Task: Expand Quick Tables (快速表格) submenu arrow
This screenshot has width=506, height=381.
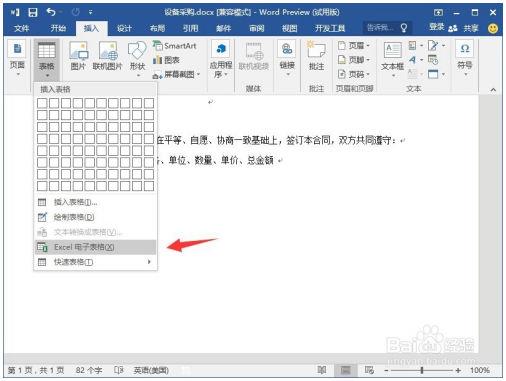Action: pyautogui.click(x=149, y=262)
